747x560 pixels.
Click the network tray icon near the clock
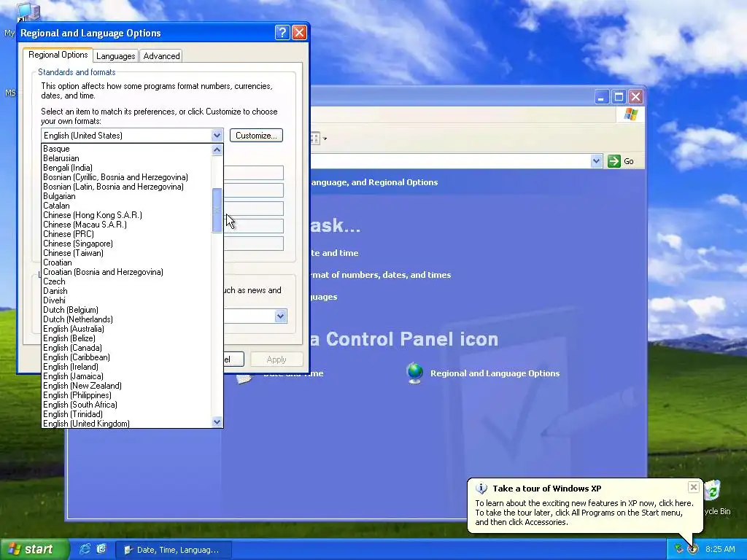tap(678, 549)
